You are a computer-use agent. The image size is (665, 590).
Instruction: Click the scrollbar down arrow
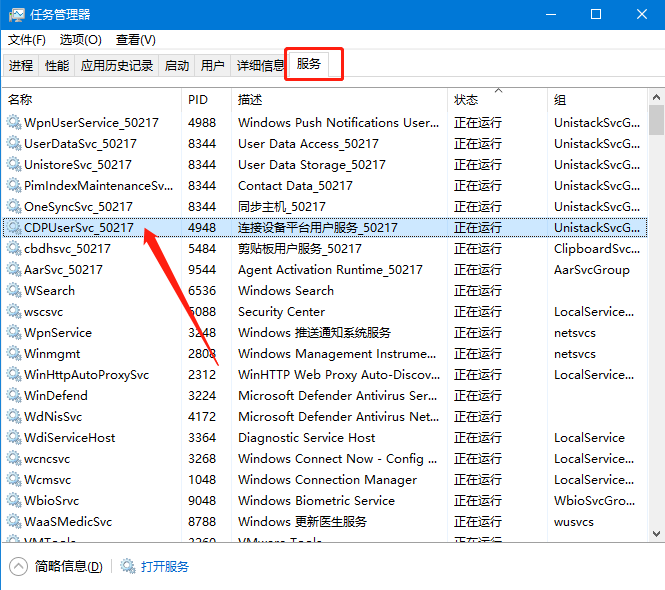click(656, 534)
